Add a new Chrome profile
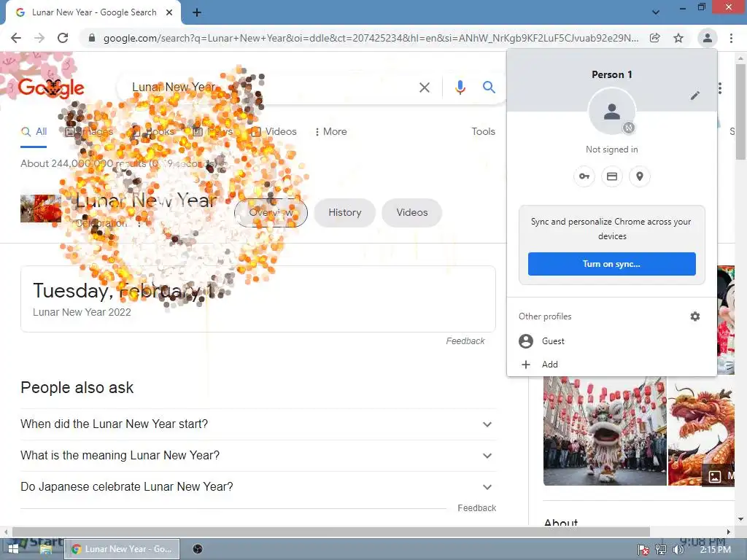 click(x=612, y=365)
